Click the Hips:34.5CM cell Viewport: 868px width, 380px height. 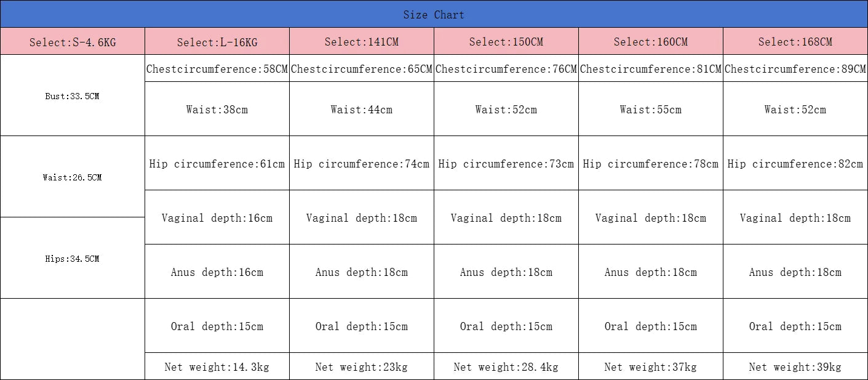tap(73, 259)
